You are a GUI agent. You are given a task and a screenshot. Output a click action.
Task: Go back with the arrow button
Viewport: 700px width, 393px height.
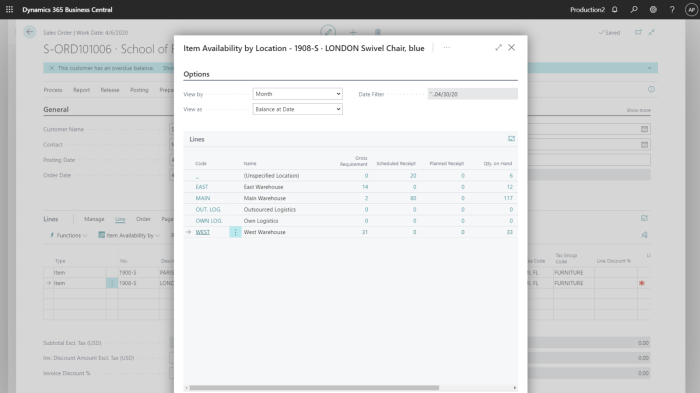[x=29, y=32]
